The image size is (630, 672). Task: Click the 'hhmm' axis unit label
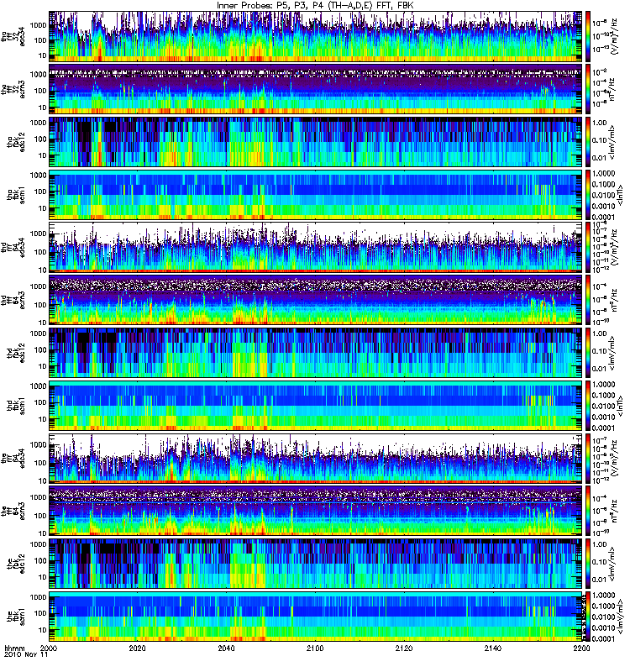coord(14,648)
